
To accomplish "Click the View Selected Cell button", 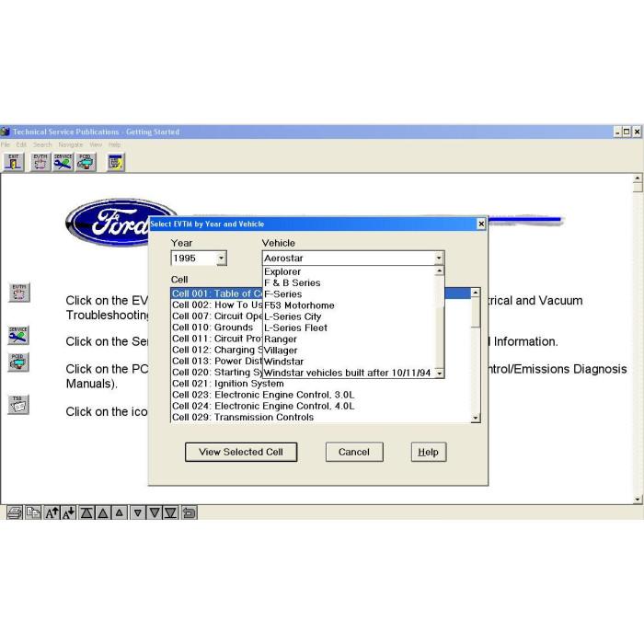I will tap(241, 453).
